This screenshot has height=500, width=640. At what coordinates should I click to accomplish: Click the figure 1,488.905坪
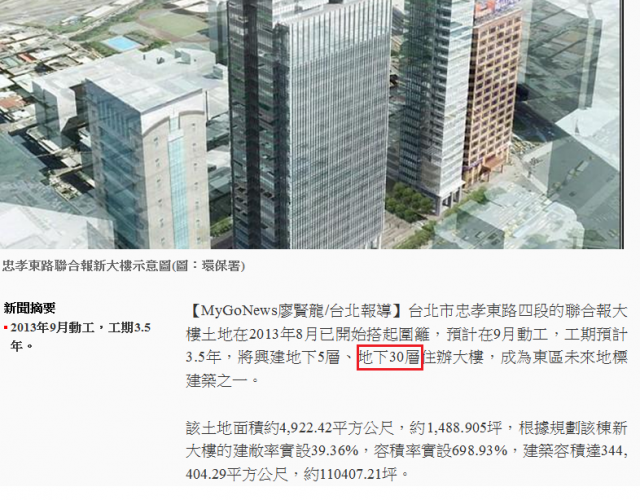pyautogui.click(x=464, y=428)
